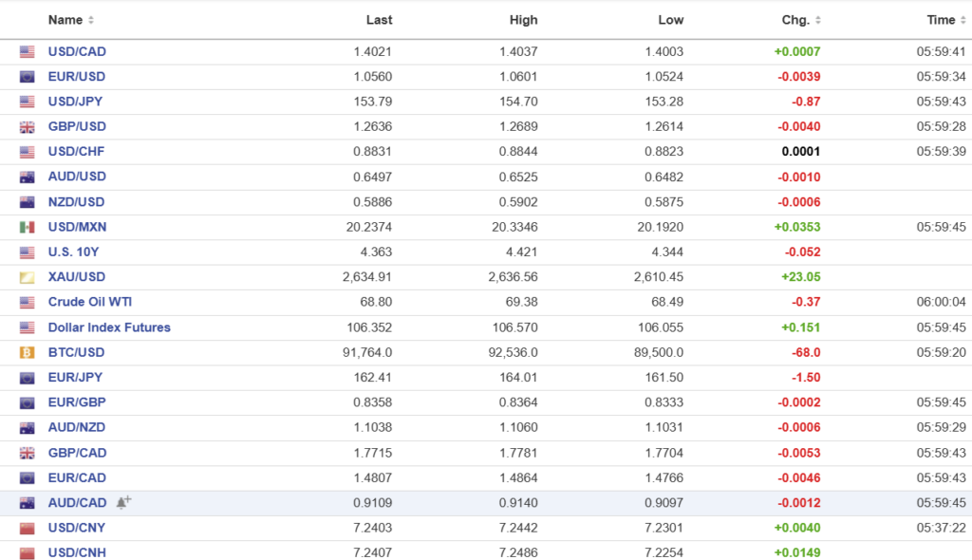Image resolution: width=972 pixels, height=560 pixels.
Task: Click the UK flag icon beside GBP/USD
Action: [27, 127]
